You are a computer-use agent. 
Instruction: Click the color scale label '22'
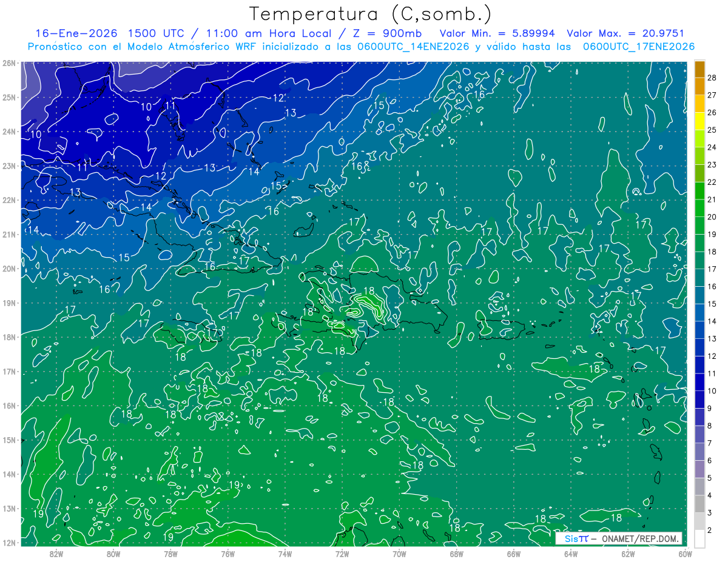712,182
